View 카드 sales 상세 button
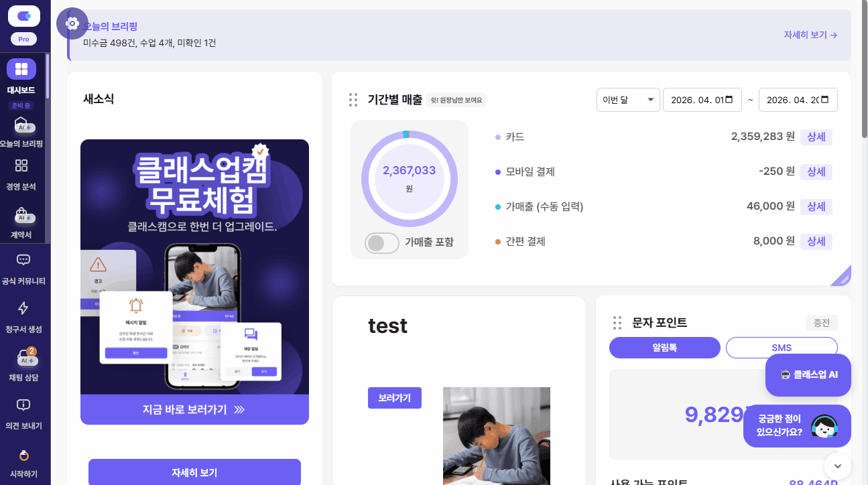Screen dimensions: 868x485 (816, 137)
